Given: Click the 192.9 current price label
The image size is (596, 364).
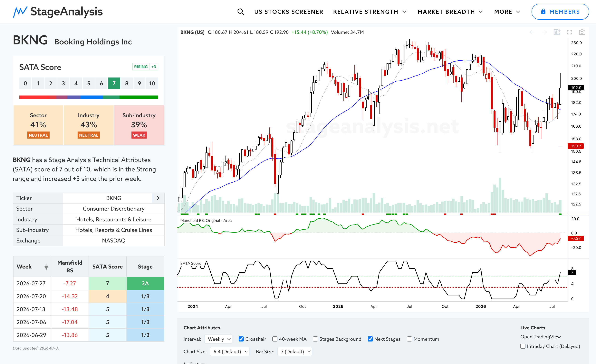Looking at the screenshot, I should 576,87.
